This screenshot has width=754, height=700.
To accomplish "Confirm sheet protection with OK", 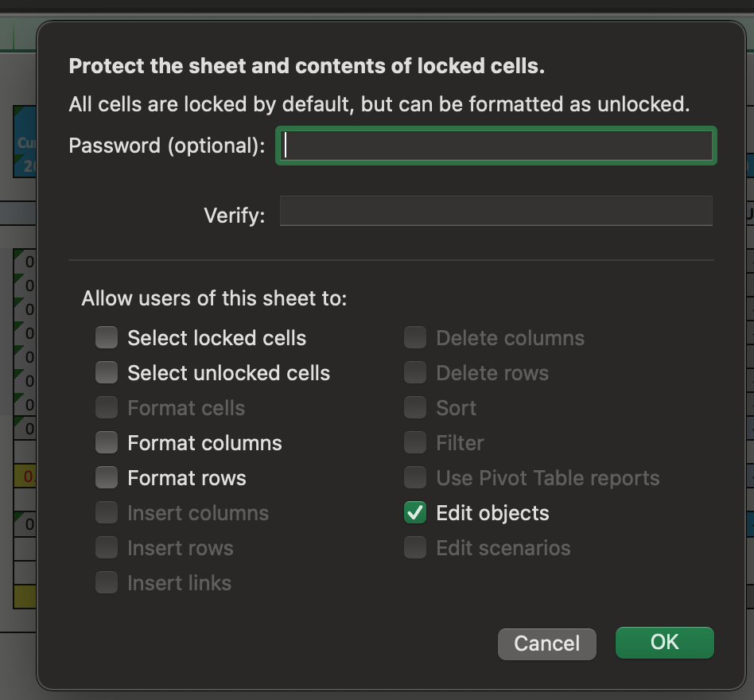I will (664, 643).
